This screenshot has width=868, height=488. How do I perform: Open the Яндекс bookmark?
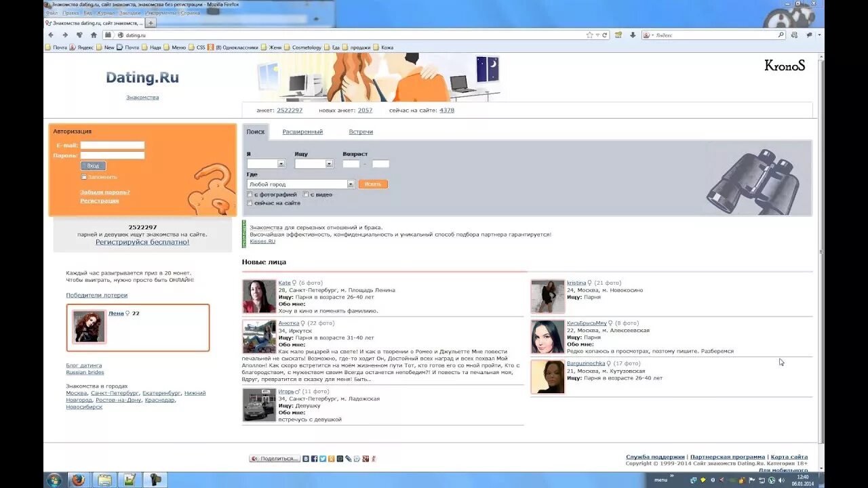click(x=81, y=47)
